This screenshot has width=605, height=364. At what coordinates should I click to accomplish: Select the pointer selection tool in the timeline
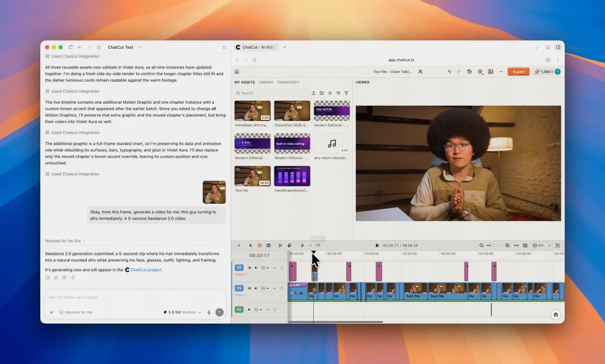(x=250, y=245)
